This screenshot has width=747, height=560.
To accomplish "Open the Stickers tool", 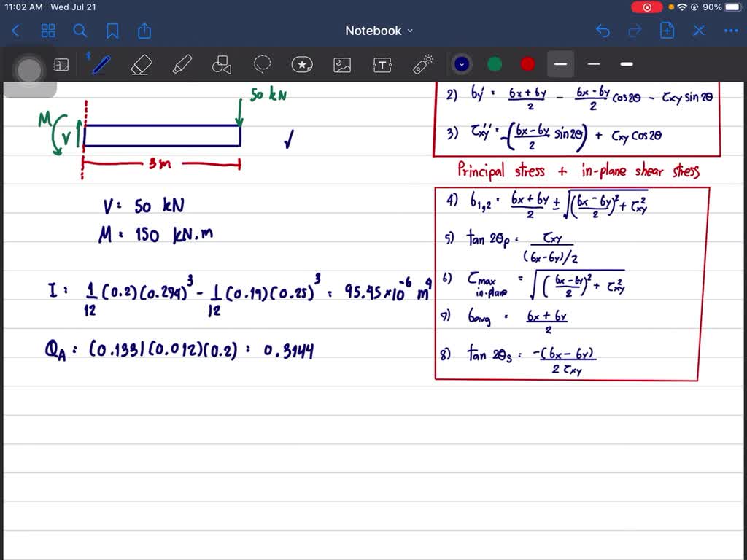I will point(302,64).
